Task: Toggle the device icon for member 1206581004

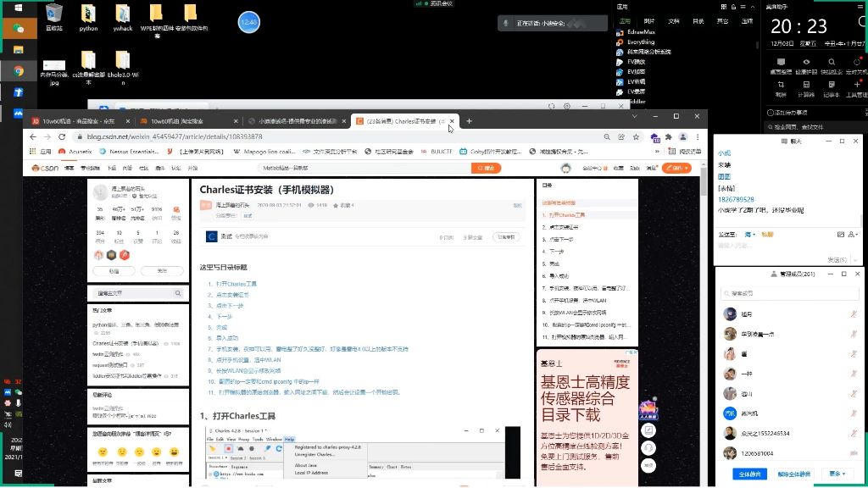Action: pyautogui.click(x=854, y=453)
